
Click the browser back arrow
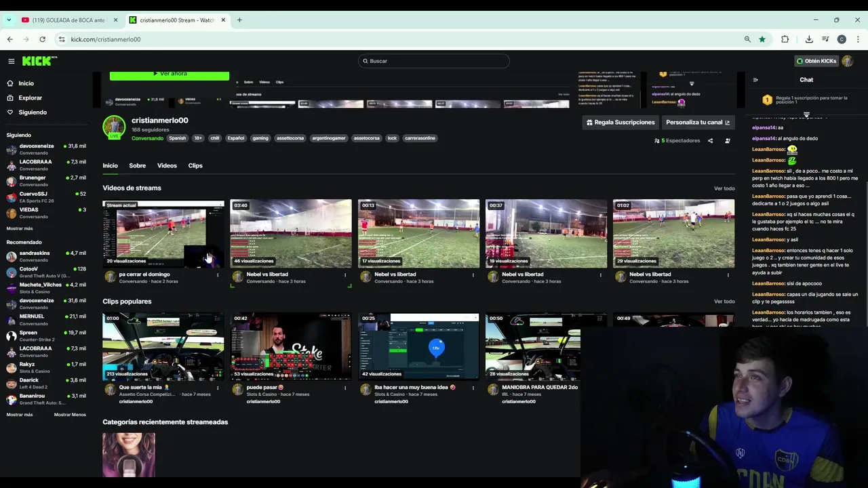click(10, 39)
